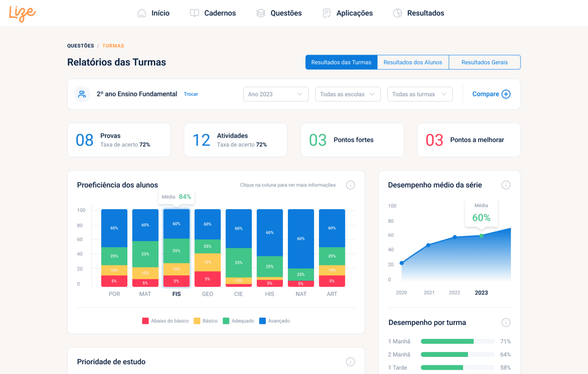Select the ART column in chart

332,248
